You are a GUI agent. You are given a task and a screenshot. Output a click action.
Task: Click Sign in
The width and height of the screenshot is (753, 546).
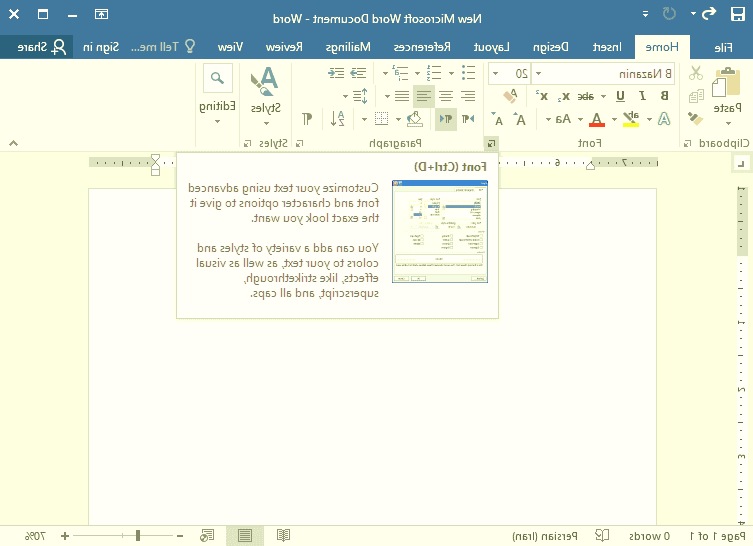(x=101, y=47)
